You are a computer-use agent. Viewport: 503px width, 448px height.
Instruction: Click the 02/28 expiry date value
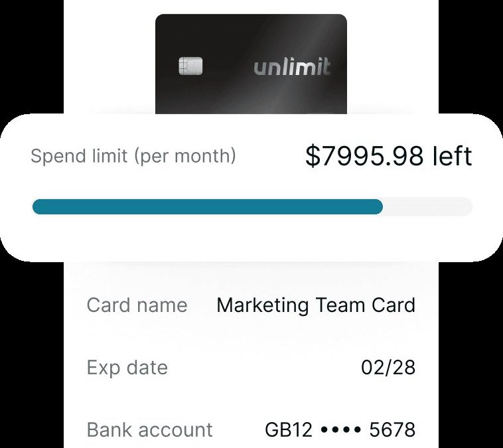click(x=388, y=368)
